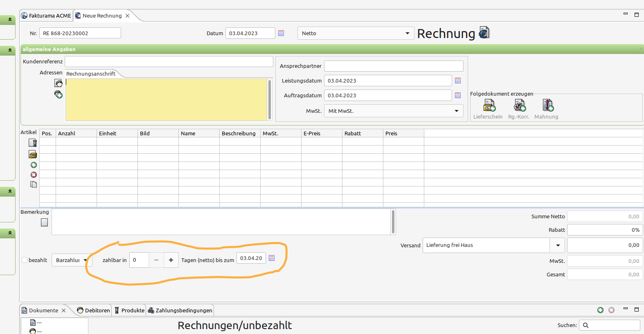Click the Bemerkung vertical scrollbar
The image size is (644, 334).
pyautogui.click(x=393, y=222)
